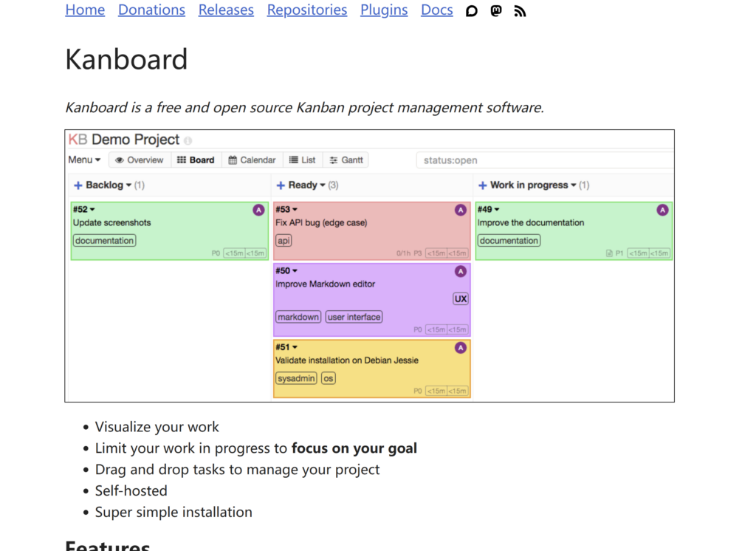Switch to the Gantt view tab
Screen dimensions: 756x551
coord(346,160)
